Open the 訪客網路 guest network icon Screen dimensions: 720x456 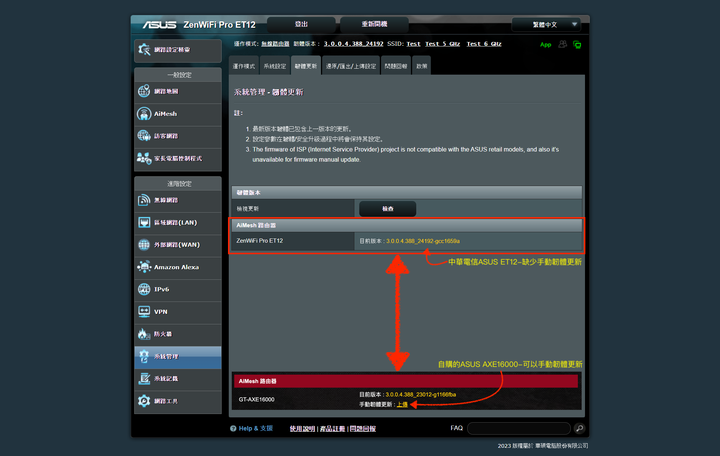tap(144, 135)
